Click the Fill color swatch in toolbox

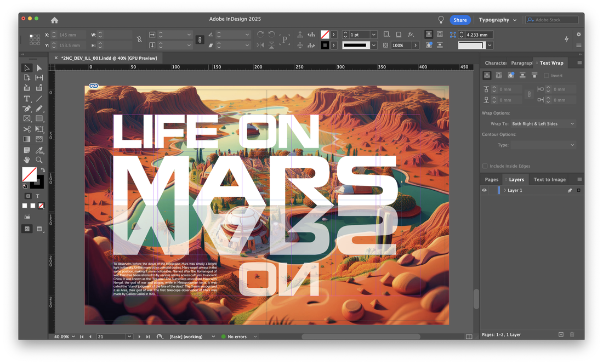[x=29, y=174]
